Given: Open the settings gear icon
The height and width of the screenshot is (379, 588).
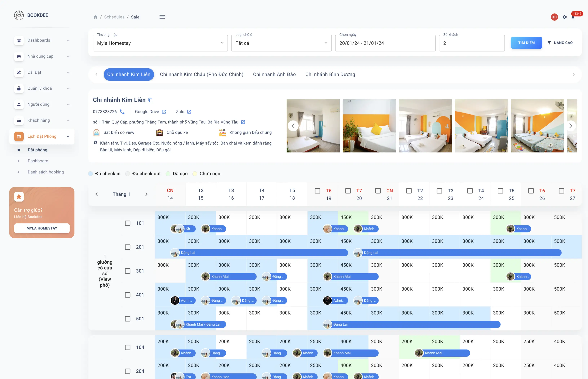Looking at the screenshot, I should tap(565, 17).
